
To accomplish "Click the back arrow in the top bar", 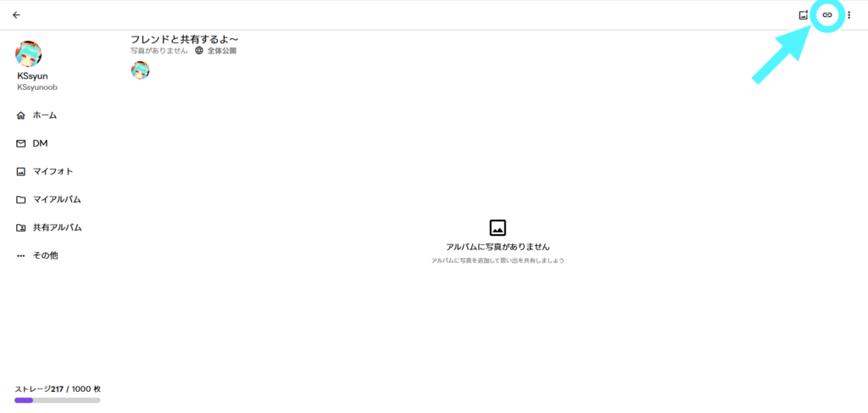I will click(16, 15).
